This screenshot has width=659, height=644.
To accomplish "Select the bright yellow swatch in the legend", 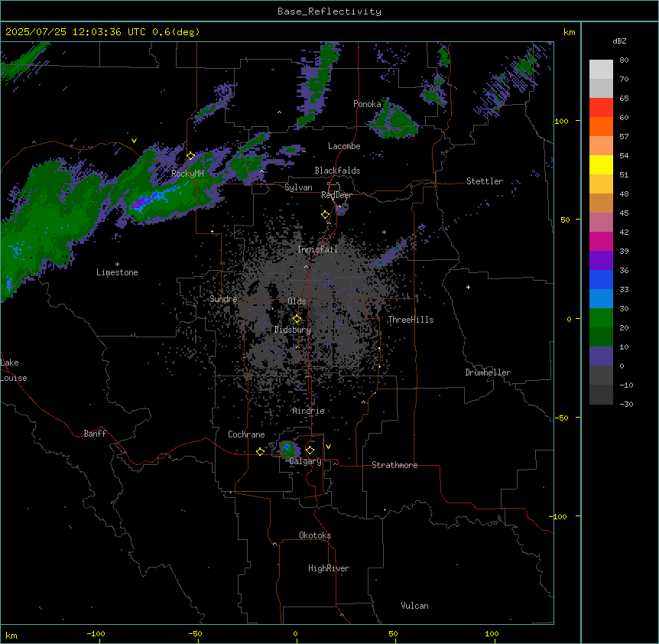I will tap(601, 164).
